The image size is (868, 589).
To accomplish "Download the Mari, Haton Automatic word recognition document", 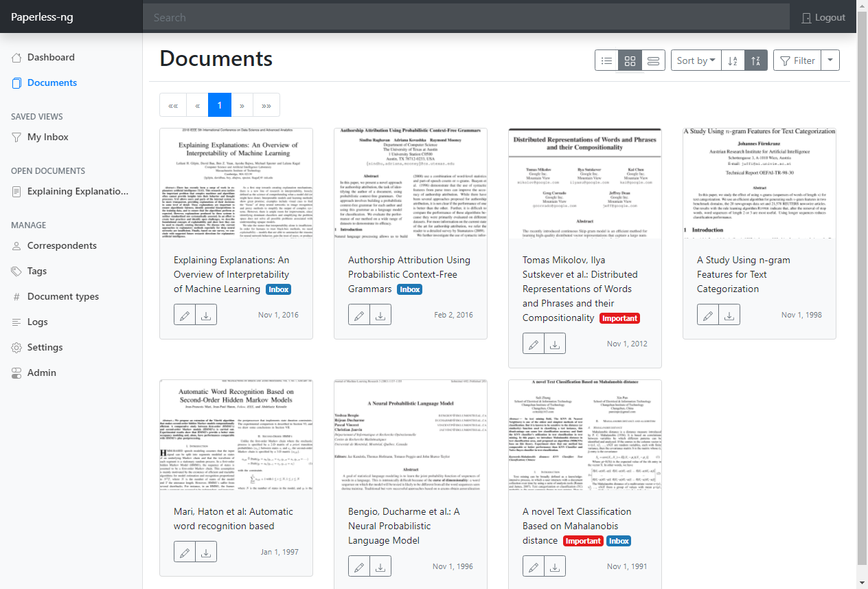I will [x=206, y=553].
